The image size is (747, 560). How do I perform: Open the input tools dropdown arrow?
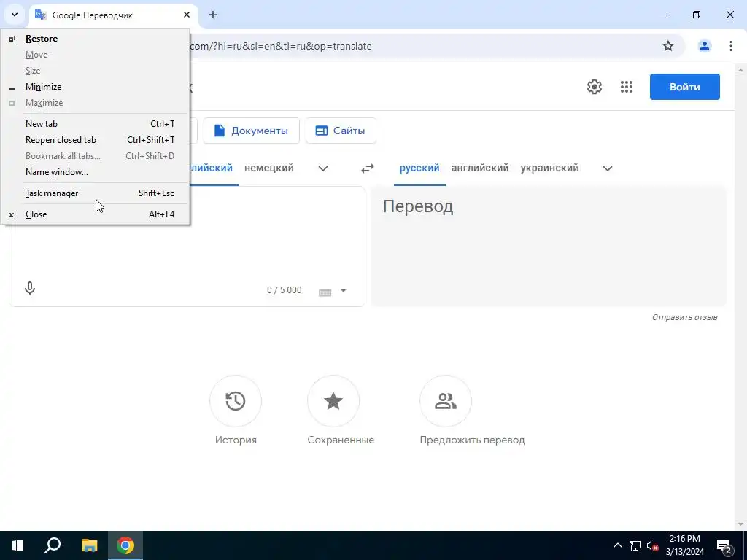(x=344, y=290)
